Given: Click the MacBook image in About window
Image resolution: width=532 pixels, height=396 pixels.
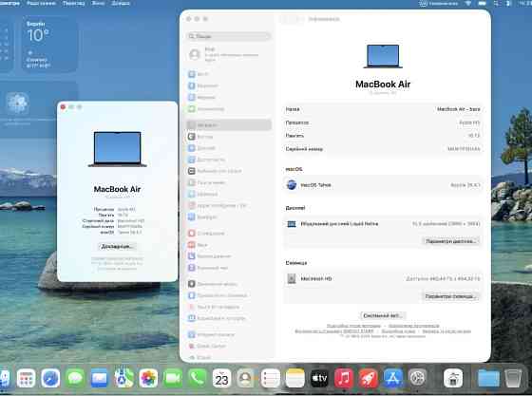Looking at the screenshot, I should point(118,149).
